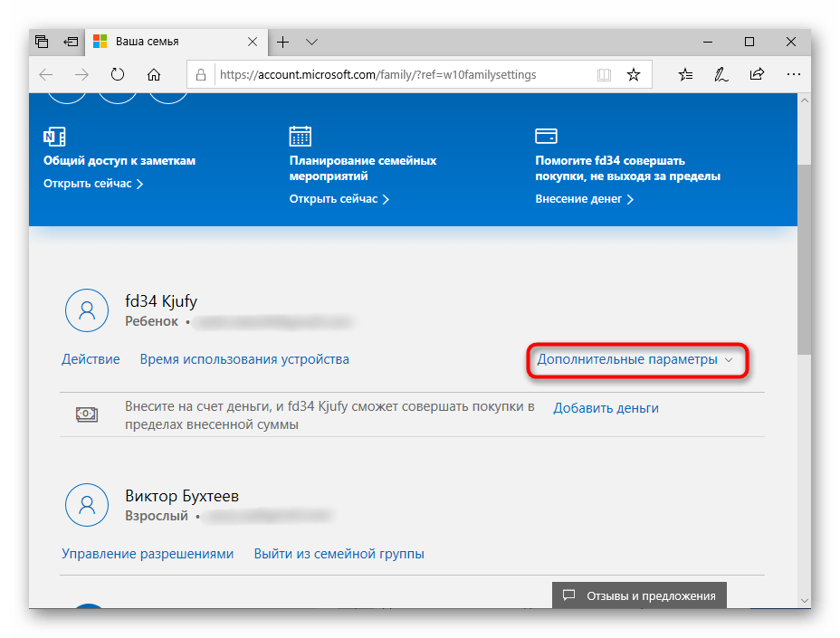The image size is (840, 638).
Task: Open the Отзывы и предложения feedback button
Action: (638, 595)
